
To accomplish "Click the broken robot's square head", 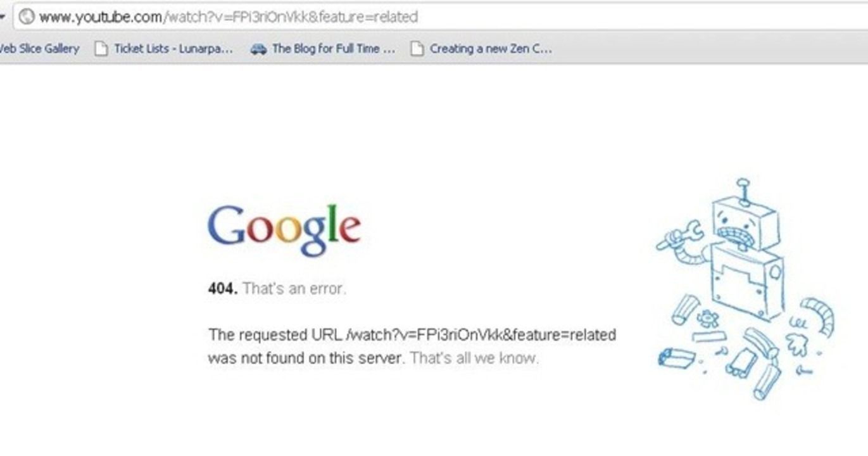I will pos(745,225).
